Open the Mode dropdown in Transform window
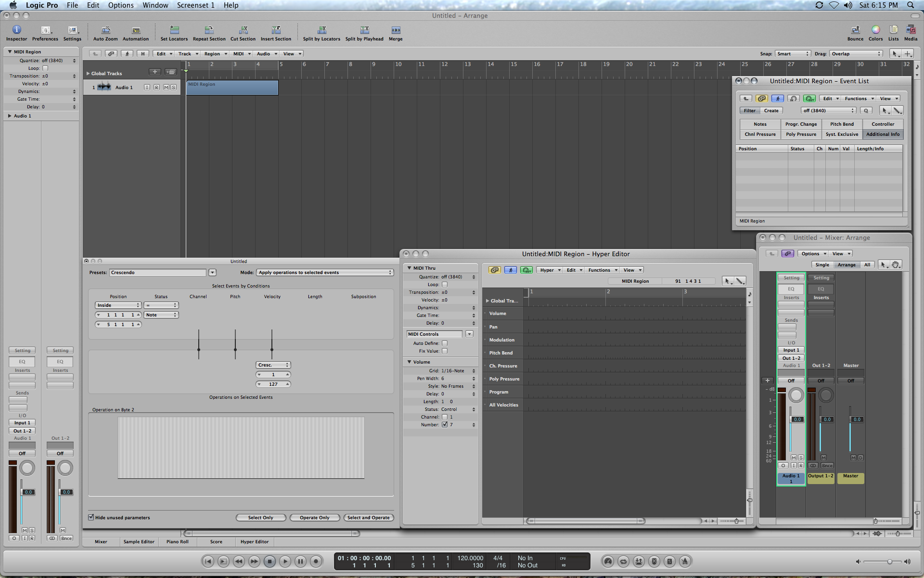 click(x=325, y=273)
